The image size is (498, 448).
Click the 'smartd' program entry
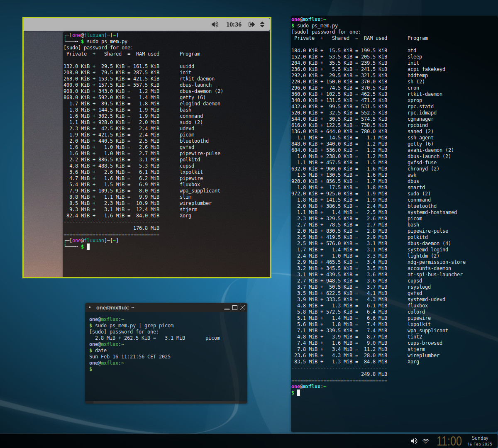(416, 187)
